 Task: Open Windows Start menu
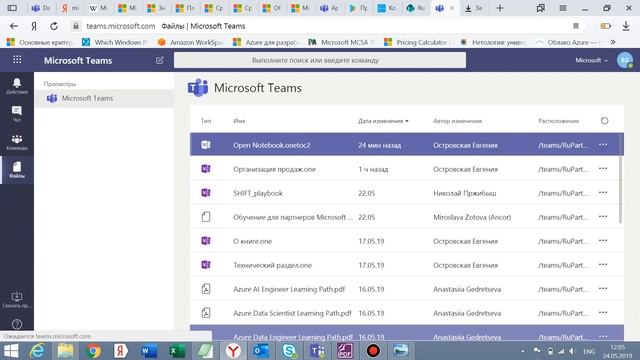[11, 351]
